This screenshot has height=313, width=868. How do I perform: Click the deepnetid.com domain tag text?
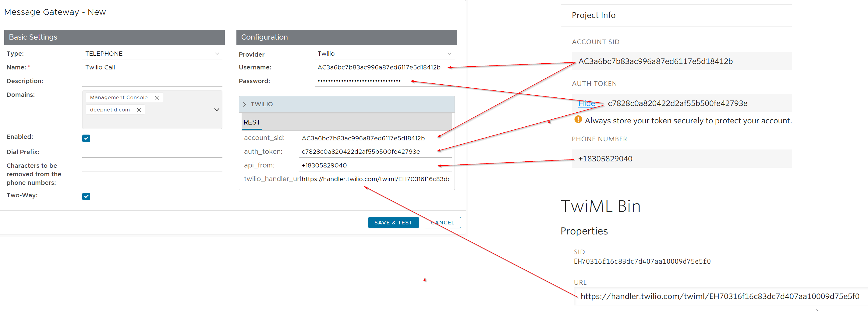click(x=110, y=110)
